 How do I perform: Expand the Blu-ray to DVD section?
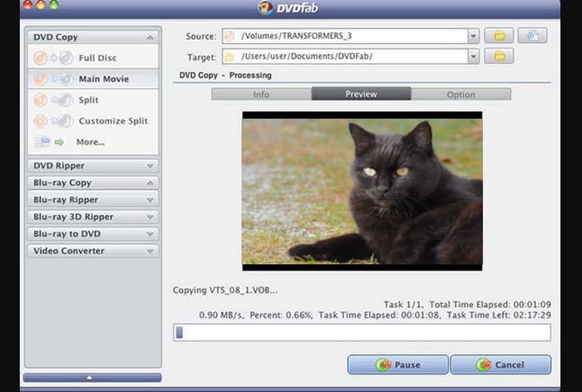coord(93,233)
